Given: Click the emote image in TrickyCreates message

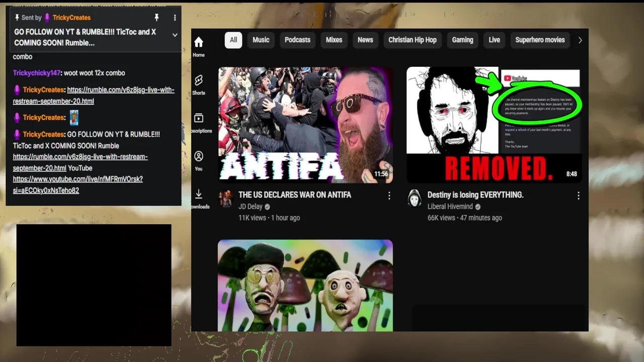Looking at the screenshot, I should (73, 118).
